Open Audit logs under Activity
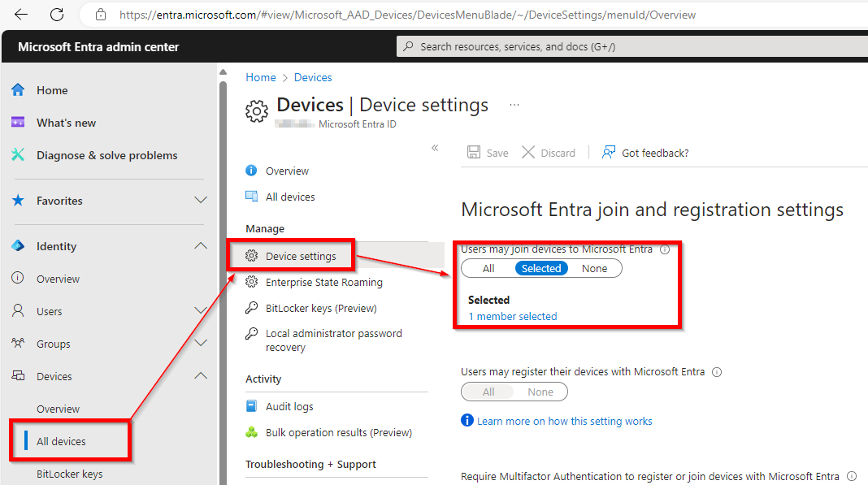 tap(289, 406)
